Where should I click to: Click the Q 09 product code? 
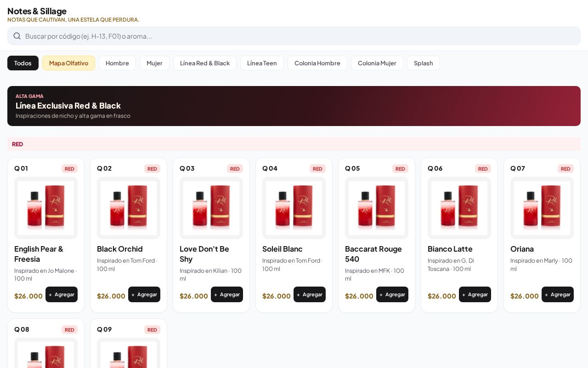(104, 329)
